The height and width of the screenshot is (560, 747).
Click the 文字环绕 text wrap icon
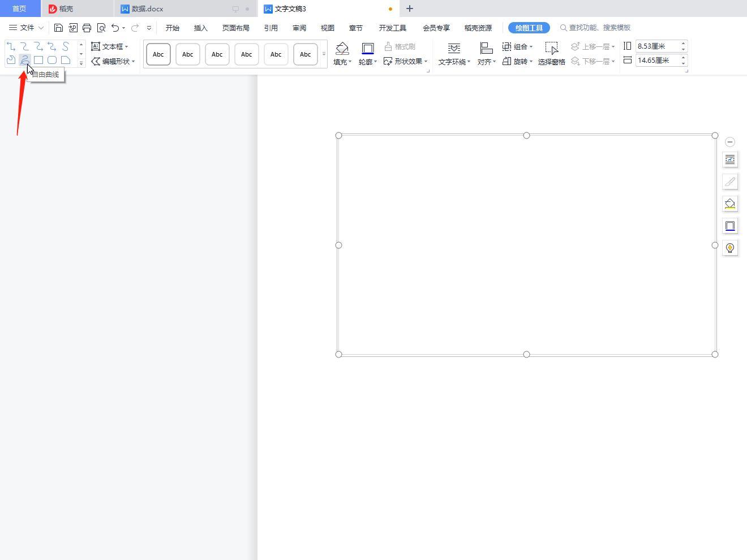pos(454,49)
